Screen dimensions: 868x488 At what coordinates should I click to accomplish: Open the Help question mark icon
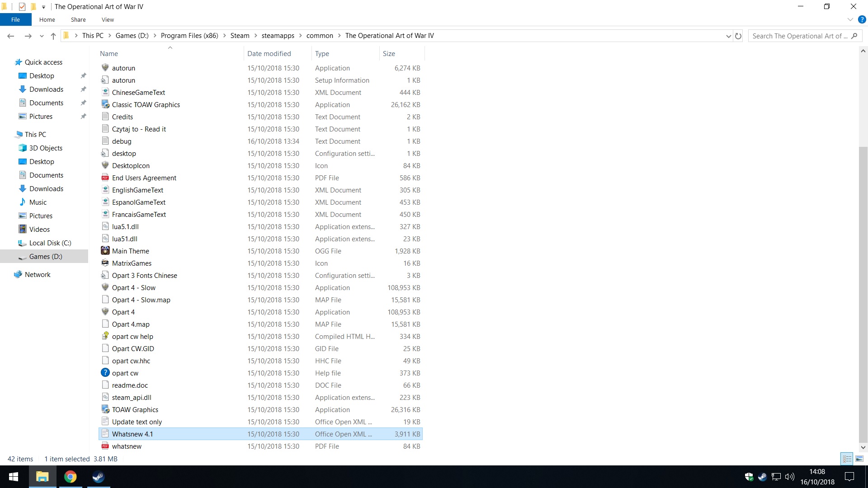[862, 19]
